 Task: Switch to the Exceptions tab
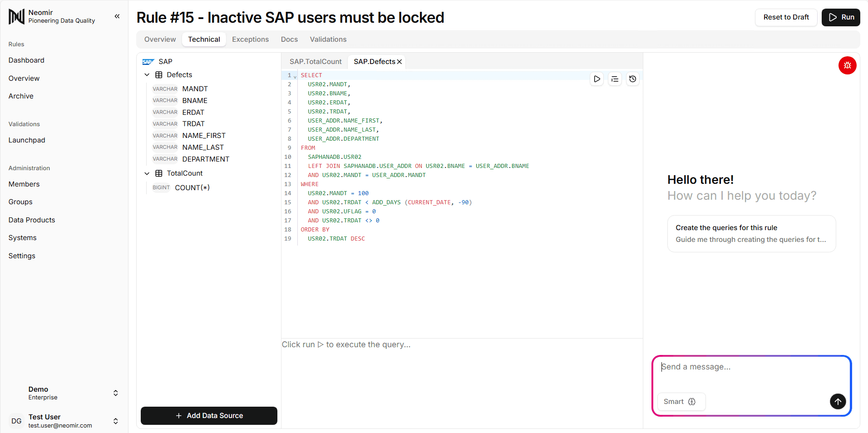250,39
